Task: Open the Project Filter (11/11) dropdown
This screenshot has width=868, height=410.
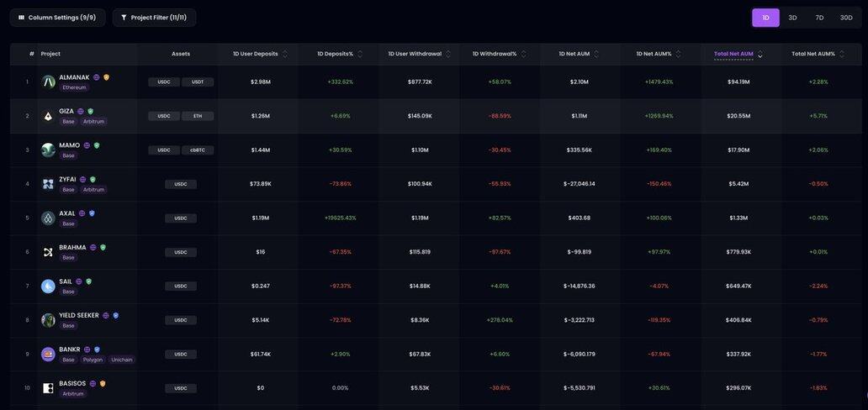Action: (x=154, y=18)
